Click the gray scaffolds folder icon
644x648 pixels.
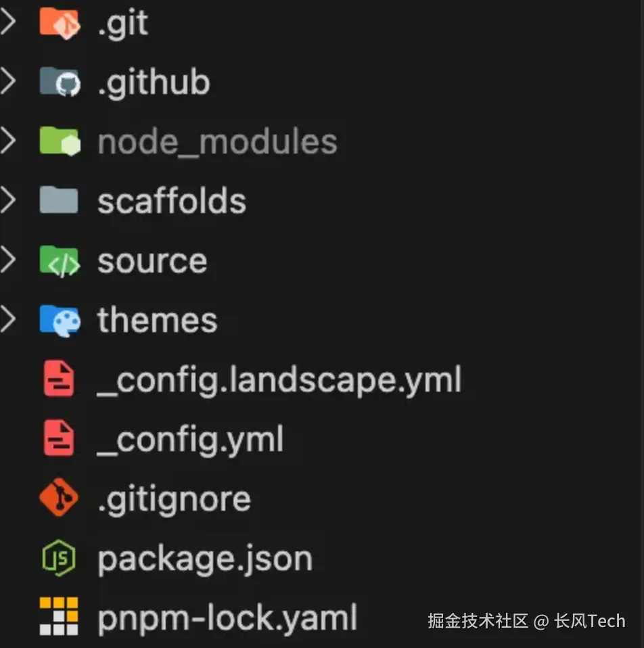point(59,200)
